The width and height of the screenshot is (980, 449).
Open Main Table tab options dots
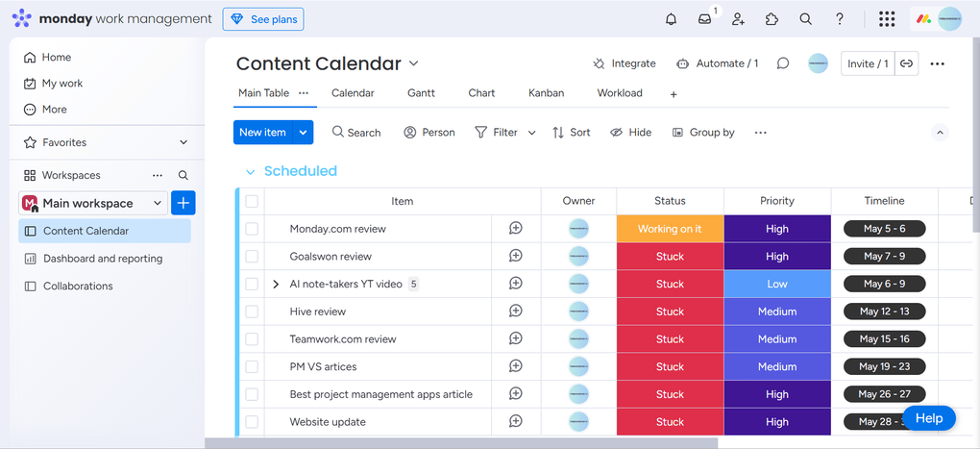304,92
